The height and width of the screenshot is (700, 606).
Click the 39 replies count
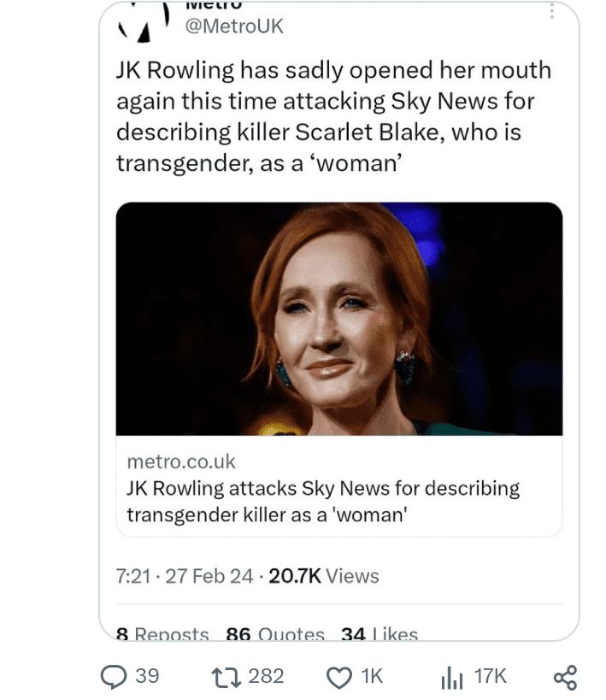point(147,676)
